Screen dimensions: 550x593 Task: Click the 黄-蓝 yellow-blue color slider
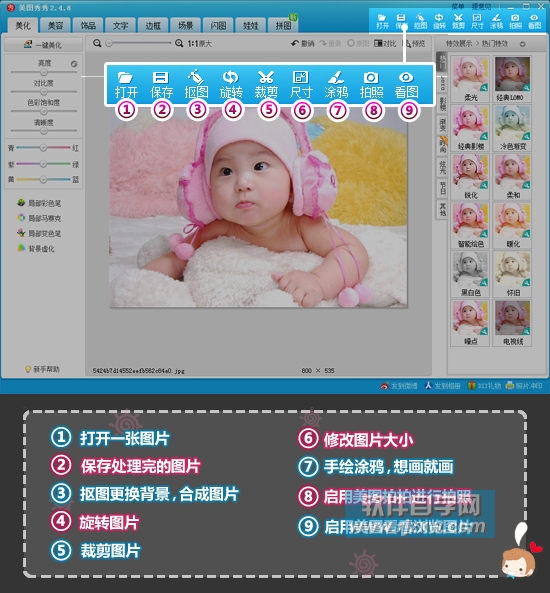point(43,179)
